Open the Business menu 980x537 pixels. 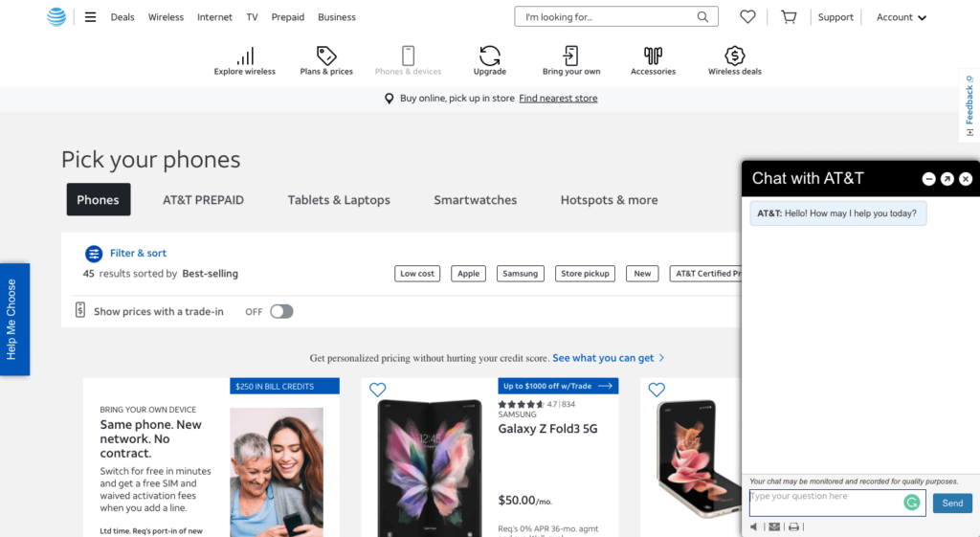(x=336, y=17)
